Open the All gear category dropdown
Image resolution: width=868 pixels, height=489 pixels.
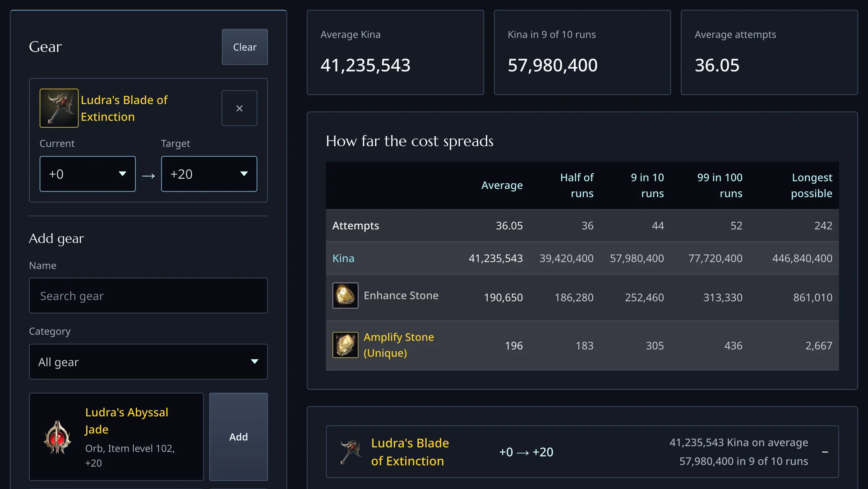click(x=148, y=362)
